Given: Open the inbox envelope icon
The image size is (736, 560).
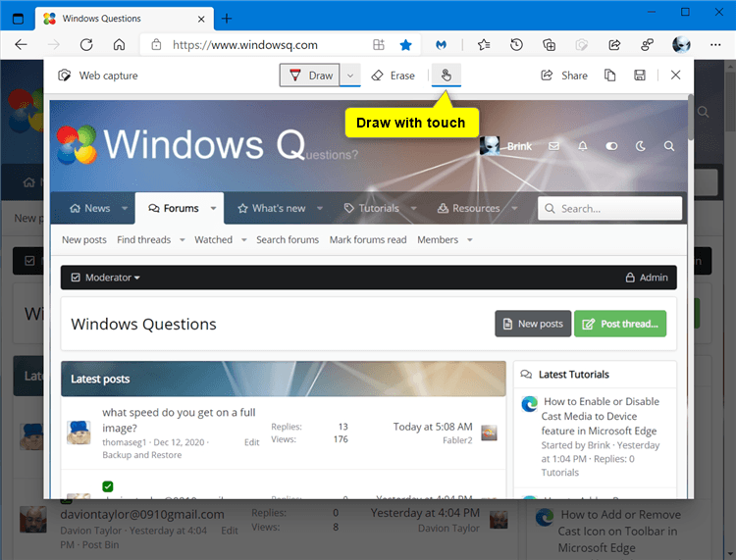Looking at the screenshot, I should tap(553, 146).
